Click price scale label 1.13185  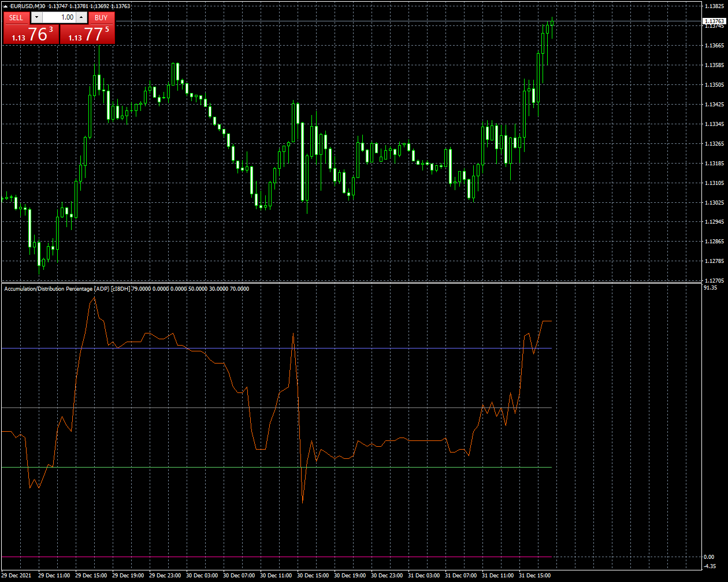click(715, 163)
